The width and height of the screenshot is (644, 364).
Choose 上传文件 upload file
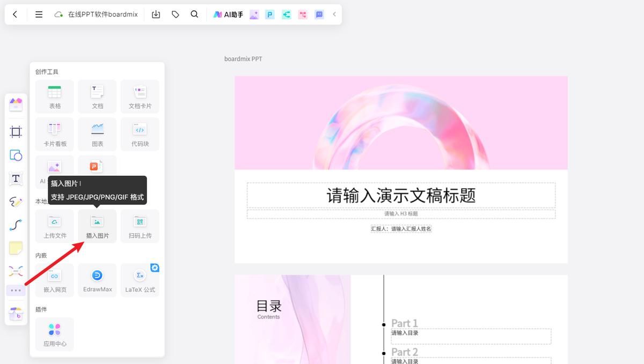55,226
